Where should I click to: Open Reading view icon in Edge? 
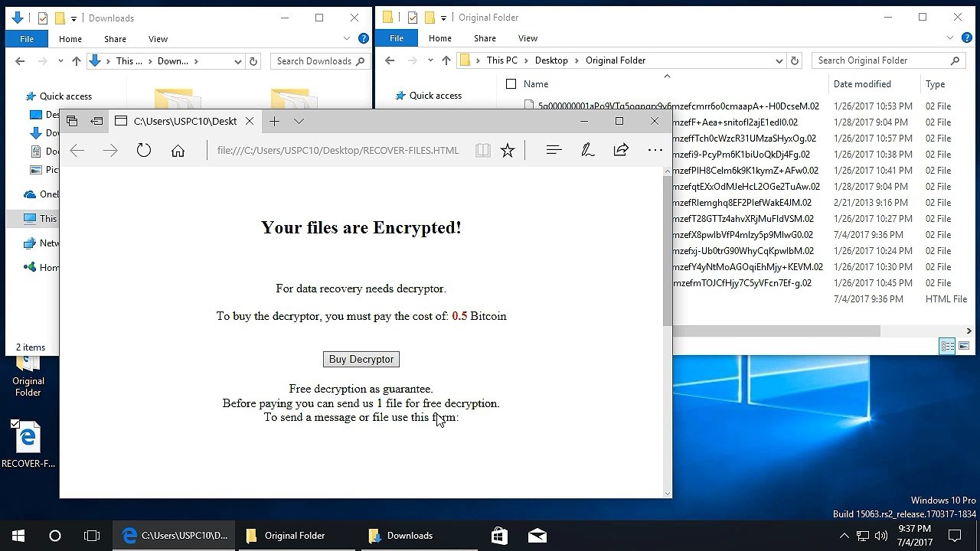[482, 151]
